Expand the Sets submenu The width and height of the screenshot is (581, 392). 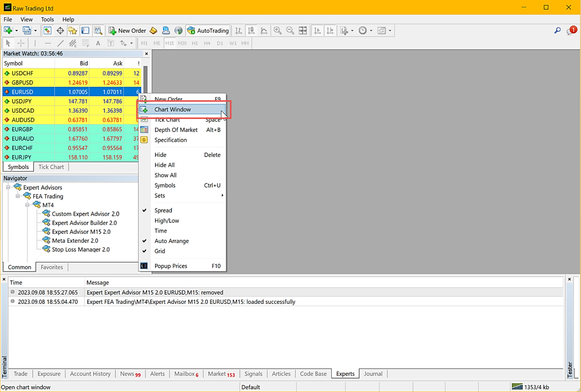(183, 196)
